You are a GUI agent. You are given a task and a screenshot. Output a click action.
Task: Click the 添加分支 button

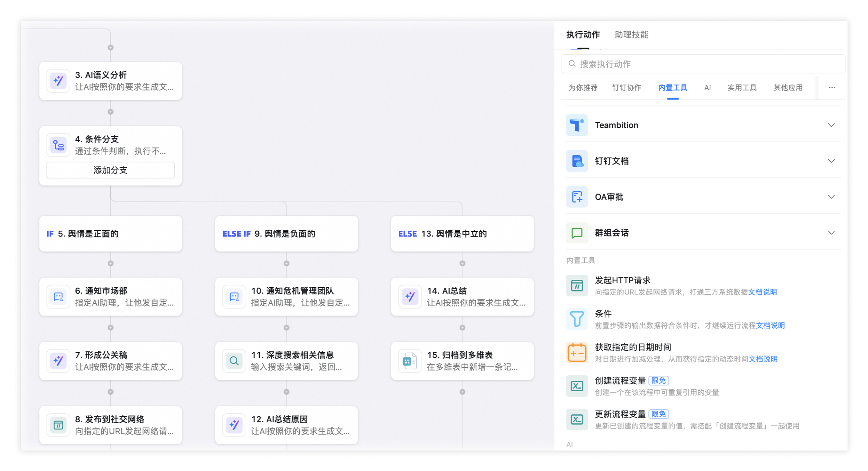point(111,170)
